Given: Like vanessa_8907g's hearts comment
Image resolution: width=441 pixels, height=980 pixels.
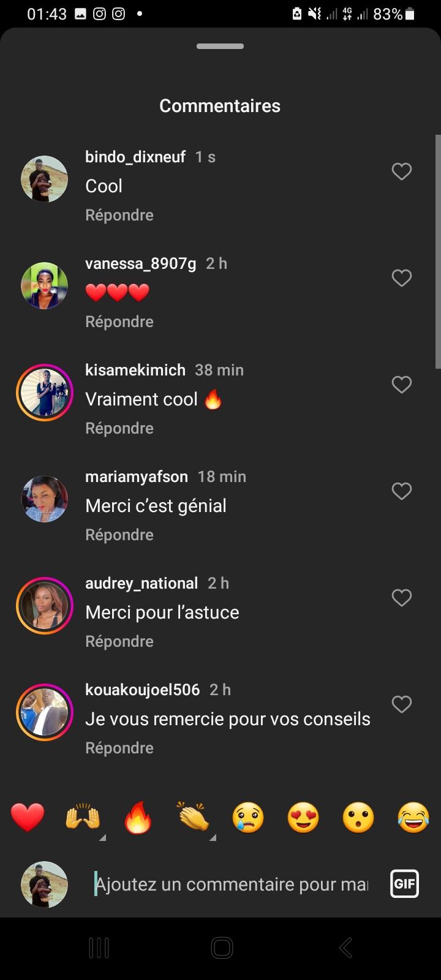Looking at the screenshot, I should coord(402,278).
